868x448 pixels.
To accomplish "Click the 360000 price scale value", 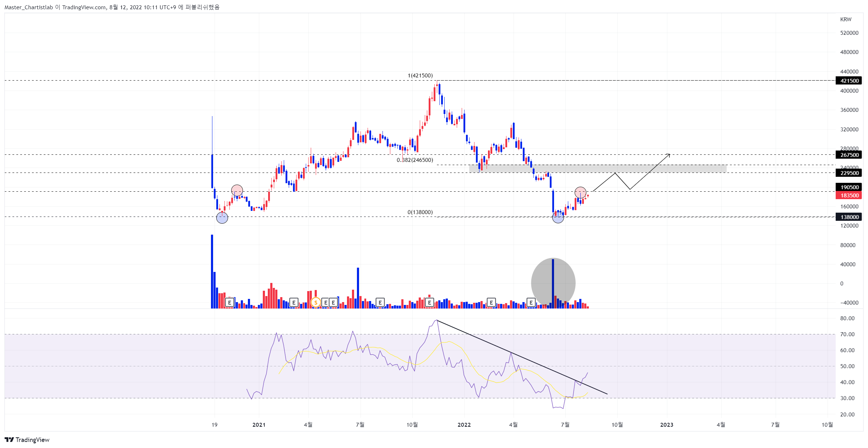I will point(849,110).
